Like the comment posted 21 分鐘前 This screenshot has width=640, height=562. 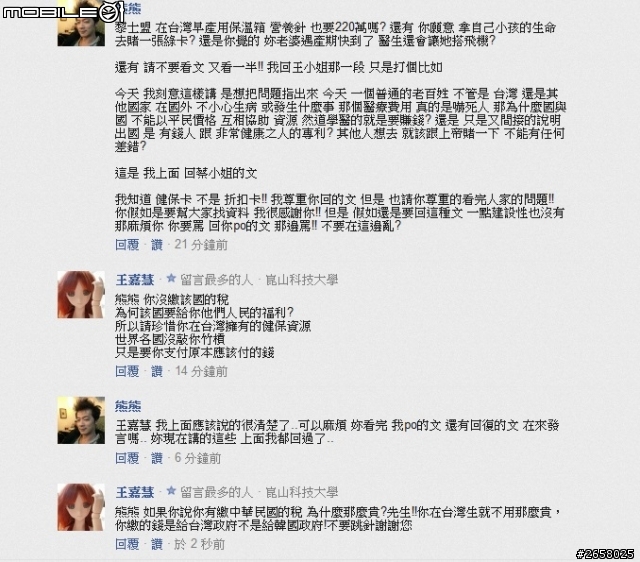tap(157, 244)
